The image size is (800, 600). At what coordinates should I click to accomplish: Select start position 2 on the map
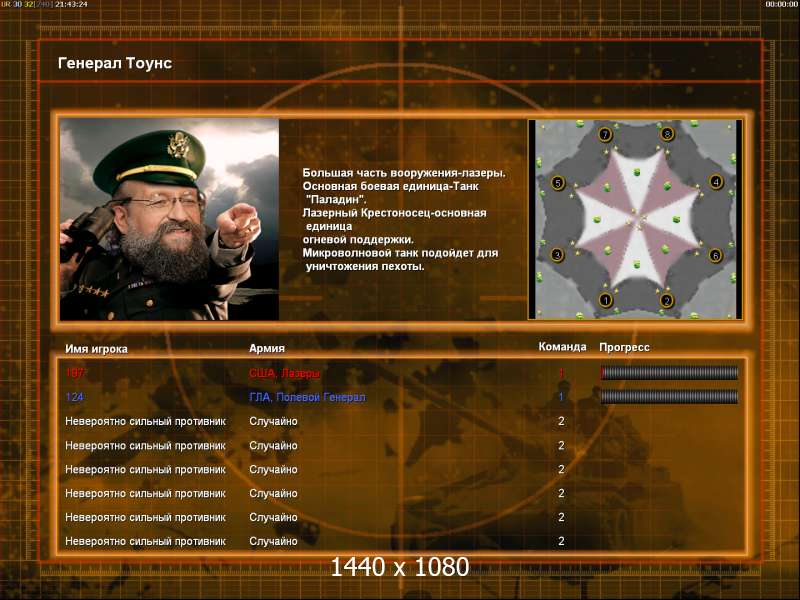666,301
